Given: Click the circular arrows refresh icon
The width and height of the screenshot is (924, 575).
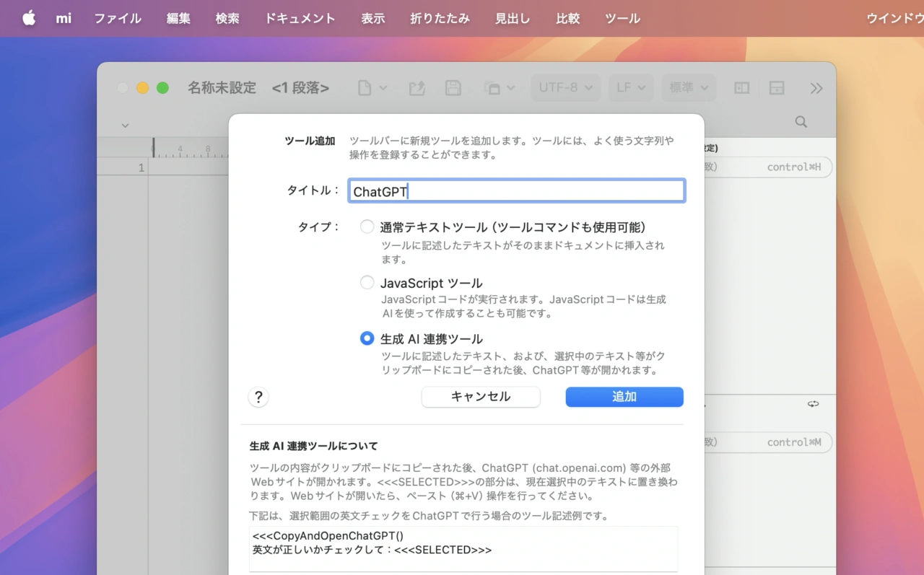Looking at the screenshot, I should [814, 404].
